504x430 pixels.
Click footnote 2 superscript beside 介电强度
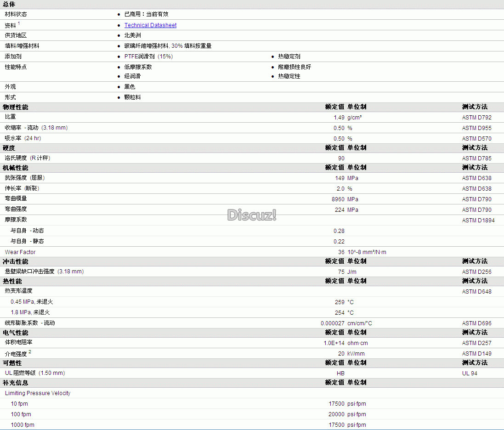(x=30, y=352)
